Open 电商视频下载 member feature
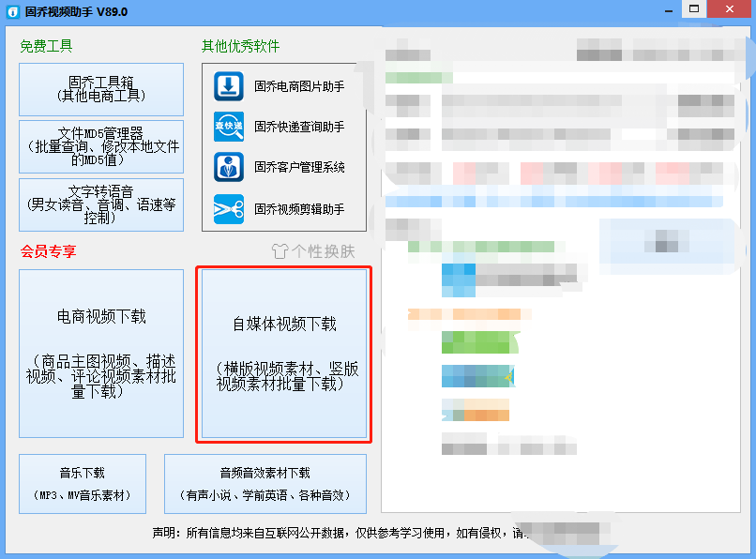The width and height of the screenshot is (756, 559). (101, 354)
